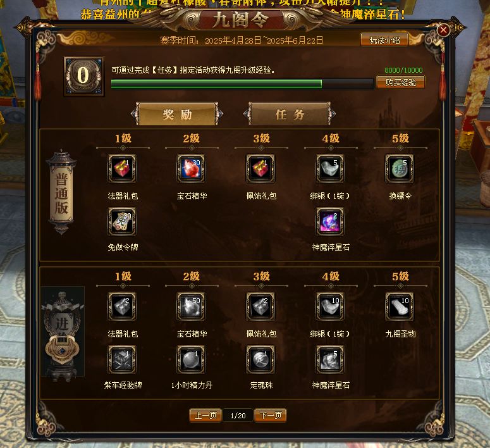Viewport: 490px width, 448px height.
Task: Go to next page with 下一页
Action: pyautogui.click(x=271, y=416)
